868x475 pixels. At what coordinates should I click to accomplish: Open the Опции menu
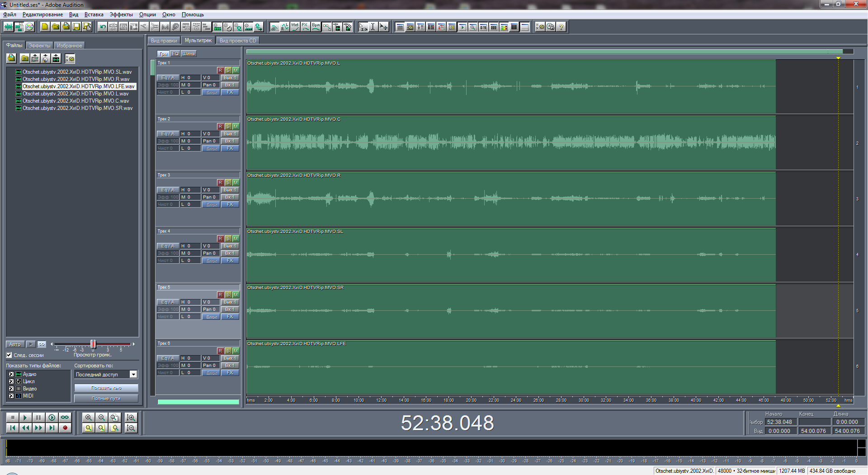(x=147, y=14)
